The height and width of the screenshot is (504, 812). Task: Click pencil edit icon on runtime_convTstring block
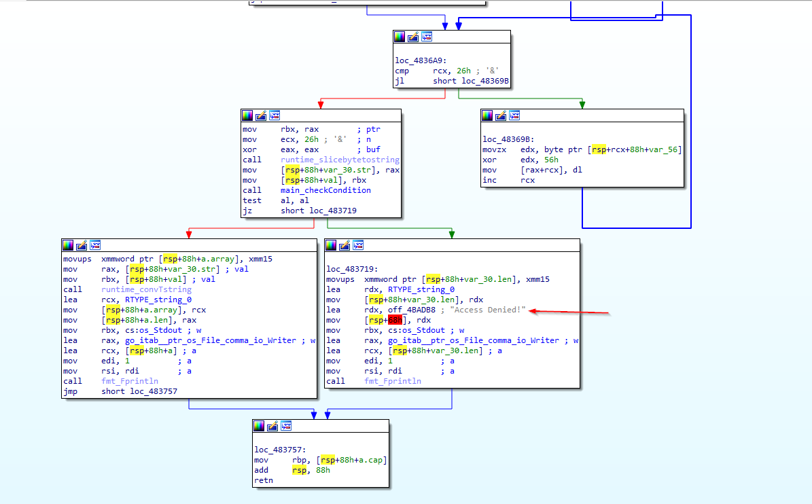click(82, 245)
